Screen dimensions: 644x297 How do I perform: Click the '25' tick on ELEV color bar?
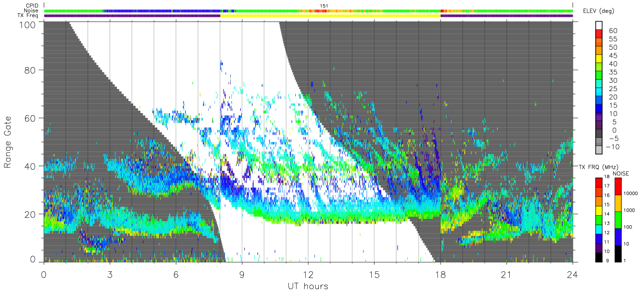point(613,89)
